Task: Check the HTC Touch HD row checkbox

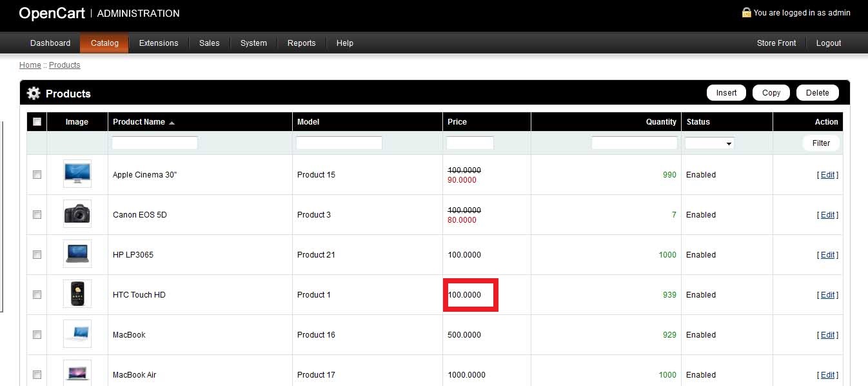Action: tap(37, 294)
